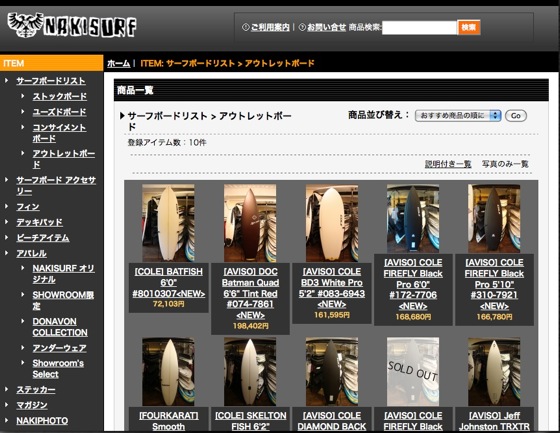Open ストックボード in the sidebar
560x433 pixels.
point(60,96)
